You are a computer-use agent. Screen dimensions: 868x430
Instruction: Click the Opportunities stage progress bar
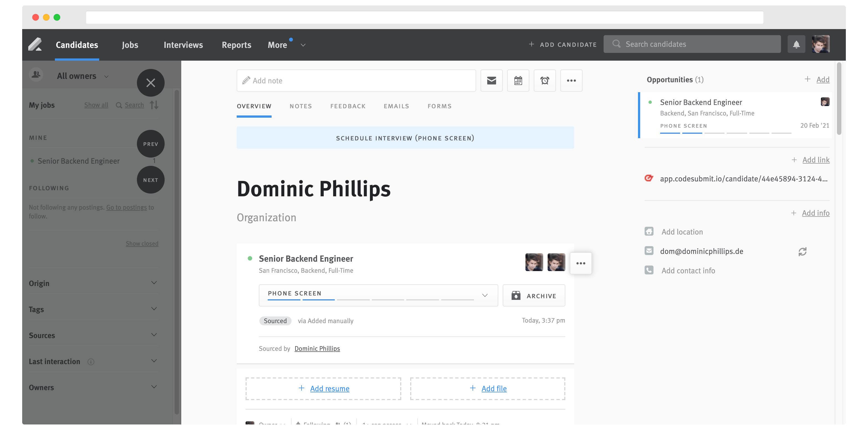pos(726,133)
